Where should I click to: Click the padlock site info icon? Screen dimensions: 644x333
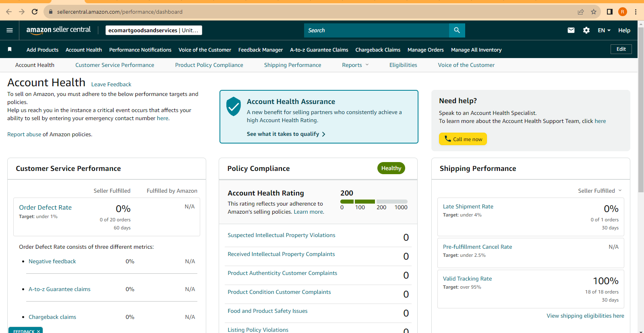[x=51, y=12]
